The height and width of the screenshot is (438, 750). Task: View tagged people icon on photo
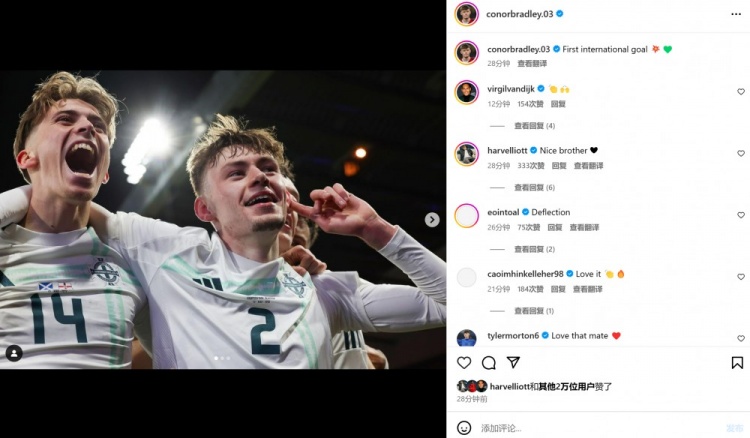click(x=14, y=353)
